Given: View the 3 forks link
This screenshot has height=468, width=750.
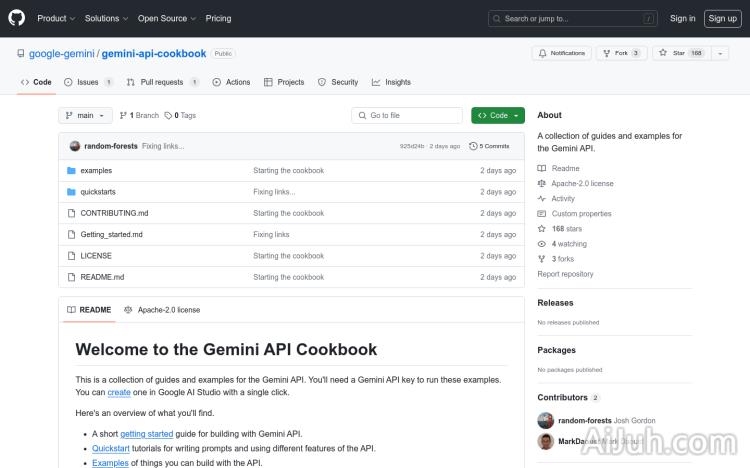Looking at the screenshot, I should [x=556, y=259].
